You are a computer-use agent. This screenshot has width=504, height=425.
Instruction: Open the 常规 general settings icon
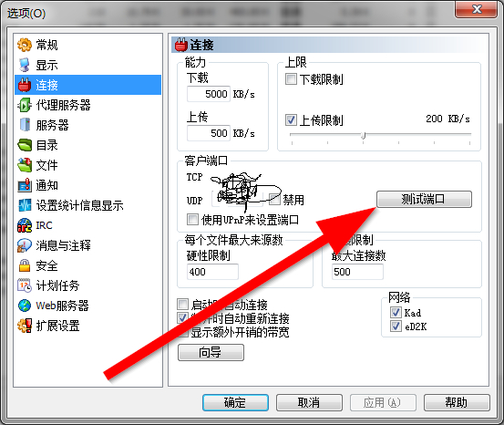pos(25,45)
